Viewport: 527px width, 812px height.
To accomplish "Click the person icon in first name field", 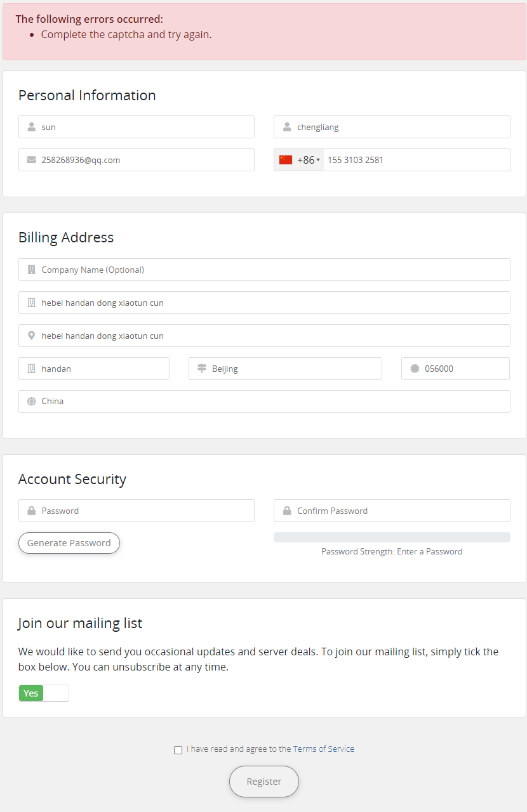I will coord(32,127).
